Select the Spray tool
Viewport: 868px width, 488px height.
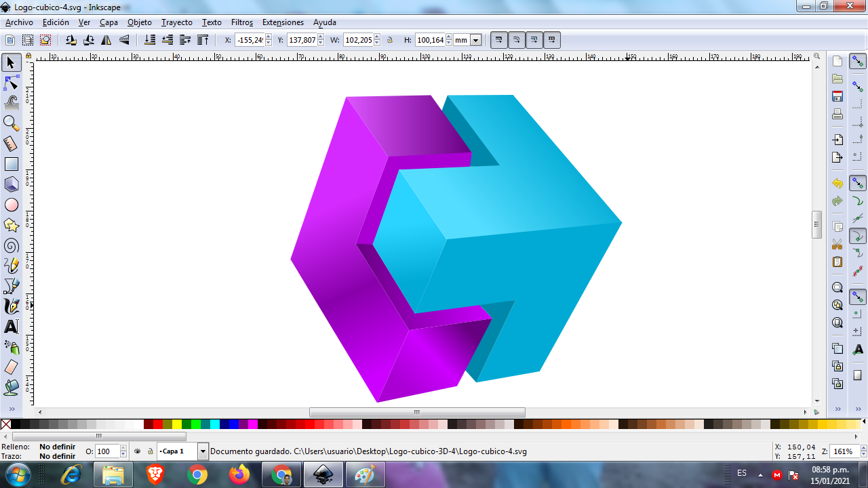[11, 347]
